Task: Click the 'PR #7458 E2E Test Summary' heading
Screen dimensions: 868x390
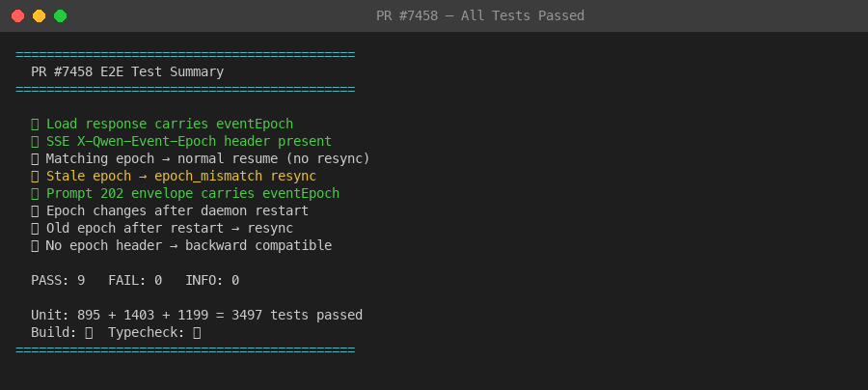Action: pos(127,72)
